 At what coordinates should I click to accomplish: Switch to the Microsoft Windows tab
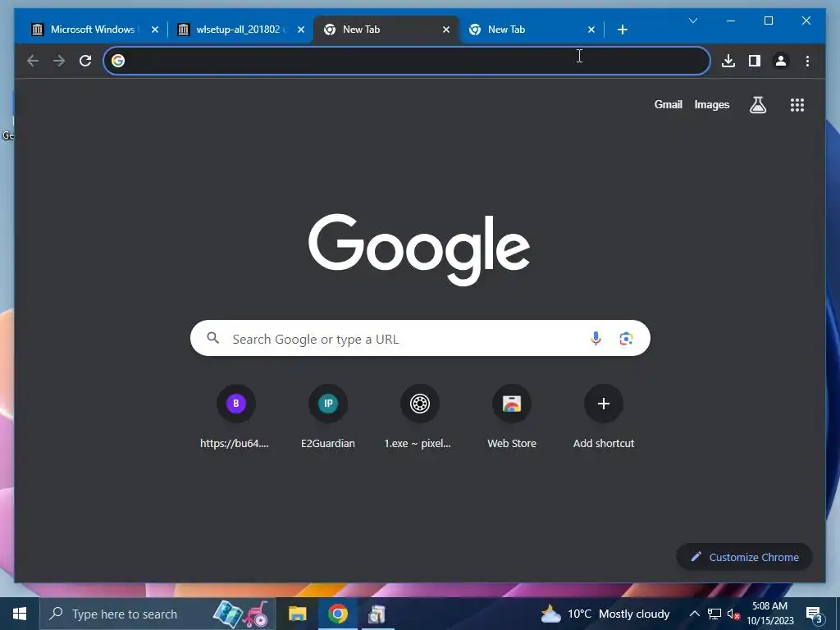pos(94,30)
